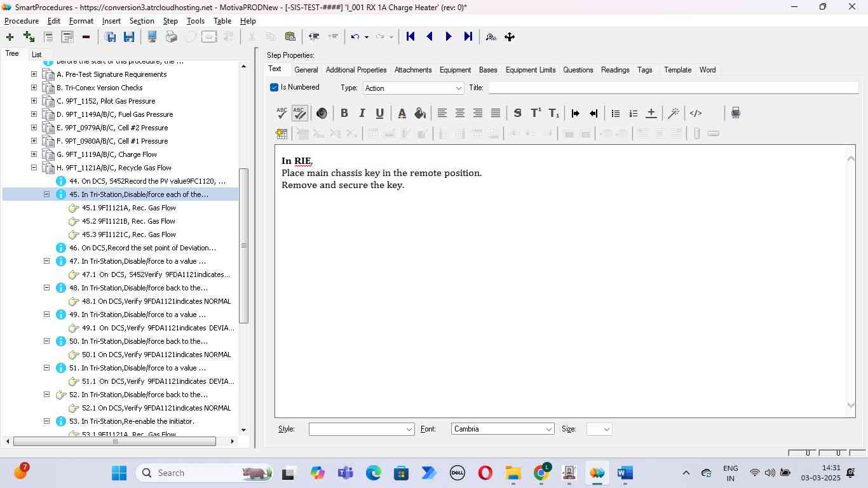Open the undo history dropdown arrow
868x488 pixels.
[x=367, y=37]
